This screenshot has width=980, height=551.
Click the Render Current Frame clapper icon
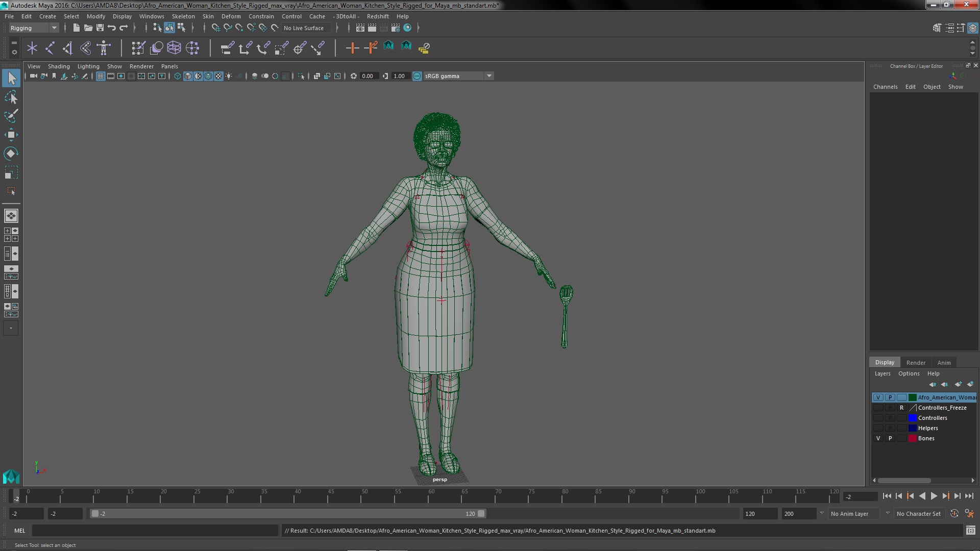click(x=372, y=28)
